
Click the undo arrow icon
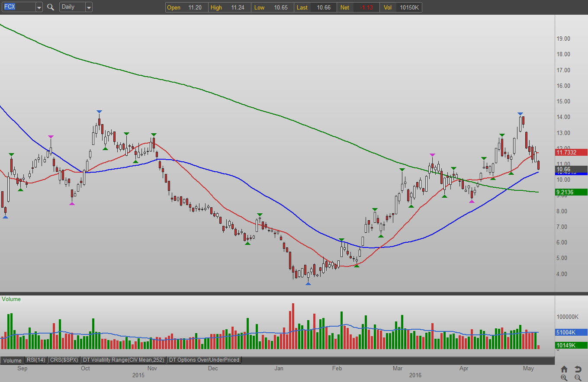[578, 369]
